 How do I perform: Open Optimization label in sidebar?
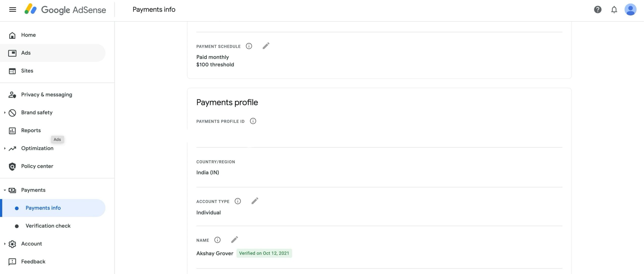pyautogui.click(x=37, y=148)
